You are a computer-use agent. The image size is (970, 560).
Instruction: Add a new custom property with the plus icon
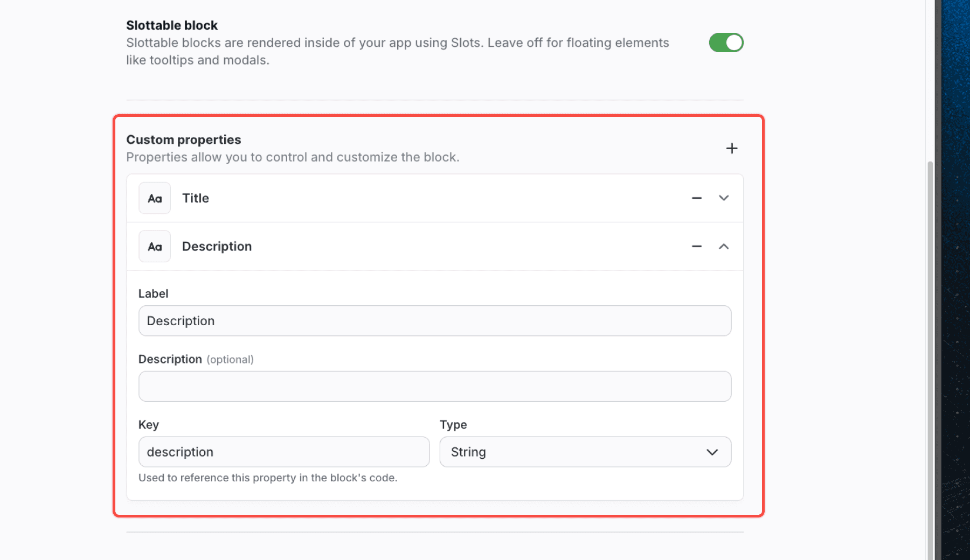[732, 148]
